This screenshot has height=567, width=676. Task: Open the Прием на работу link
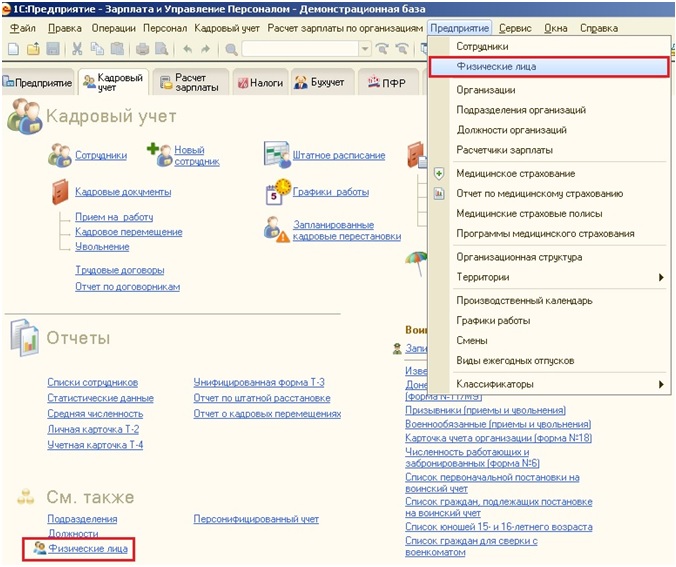(x=114, y=217)
